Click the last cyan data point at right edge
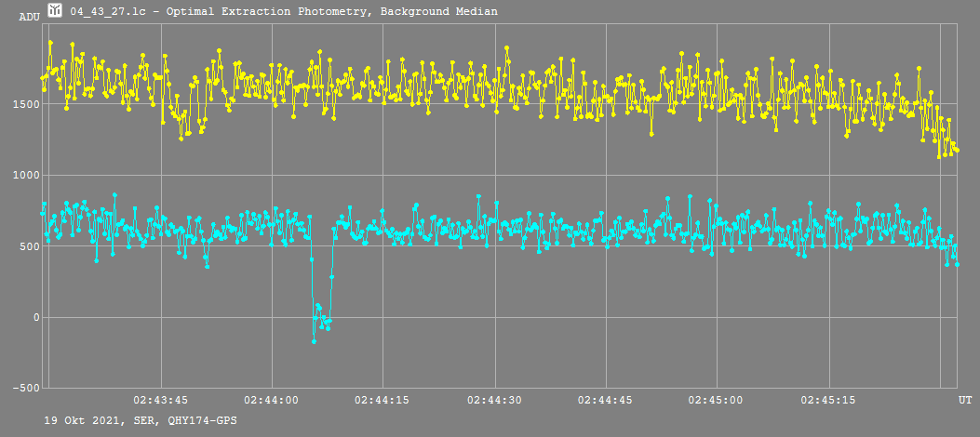This screenshot has height=437, width=980. (957, 265)
